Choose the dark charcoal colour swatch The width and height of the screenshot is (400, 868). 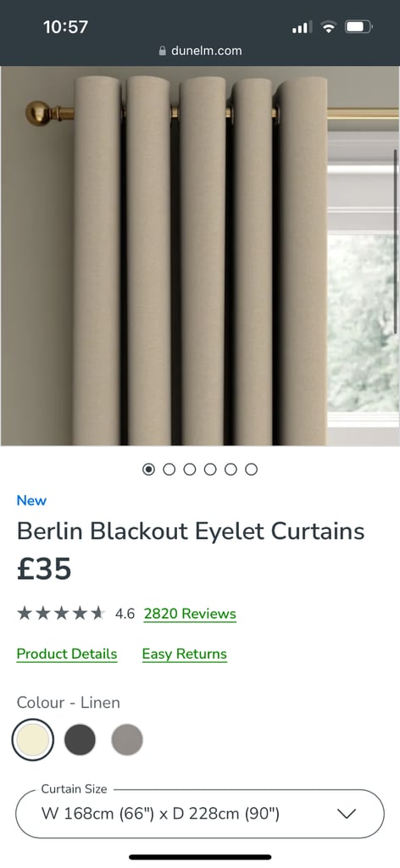click(81, 739)
